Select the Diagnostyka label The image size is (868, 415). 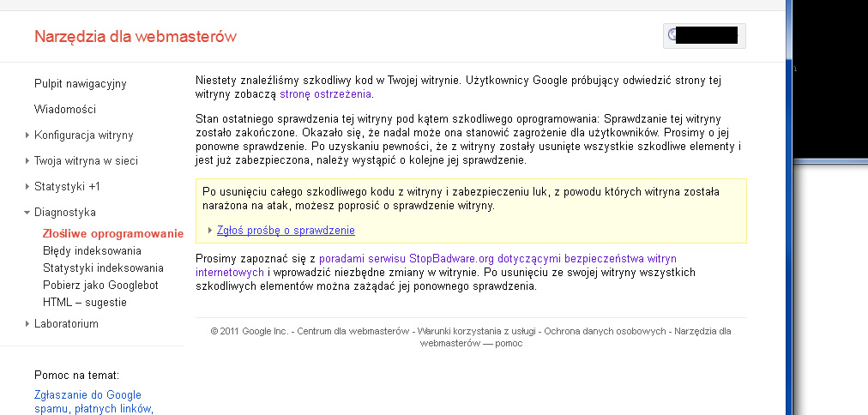(65, 213)
